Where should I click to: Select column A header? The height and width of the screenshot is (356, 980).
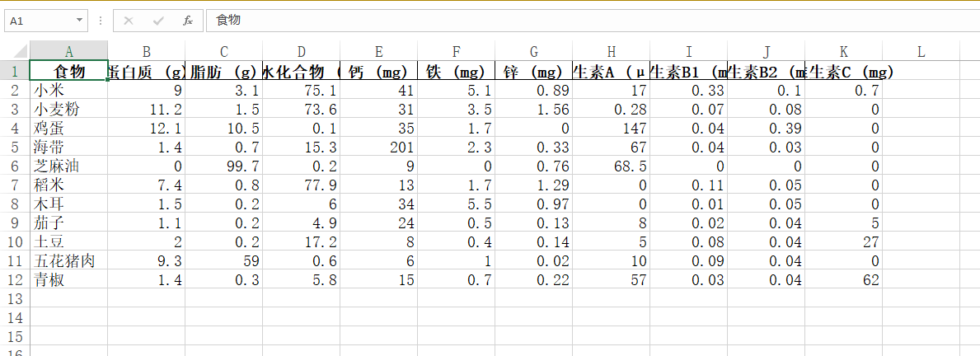[68, 51]
